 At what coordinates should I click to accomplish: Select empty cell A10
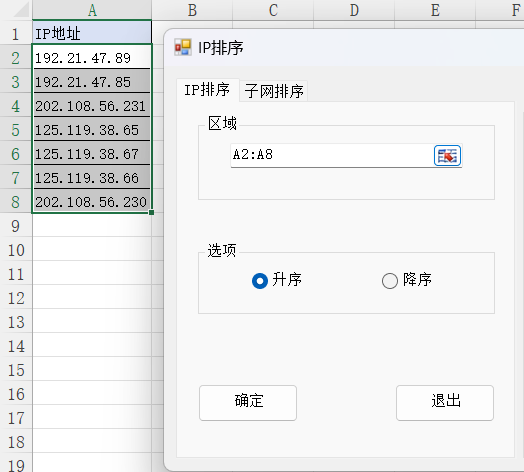[x=92, y=249]
